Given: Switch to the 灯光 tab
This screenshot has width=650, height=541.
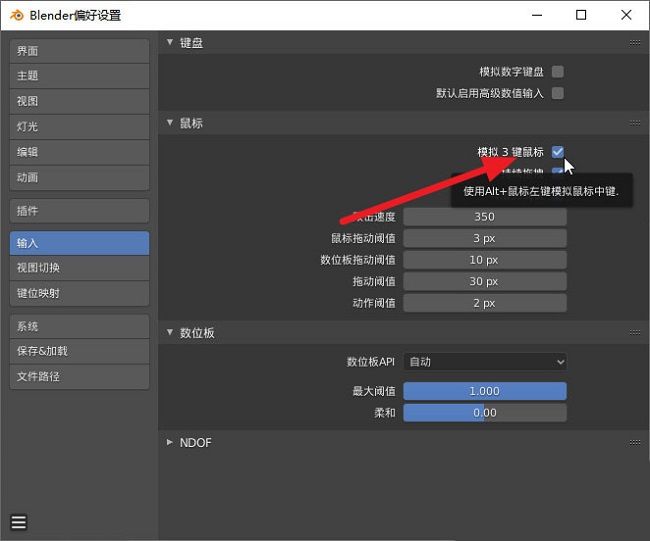Looking at the screenshot, I should 79,127.
